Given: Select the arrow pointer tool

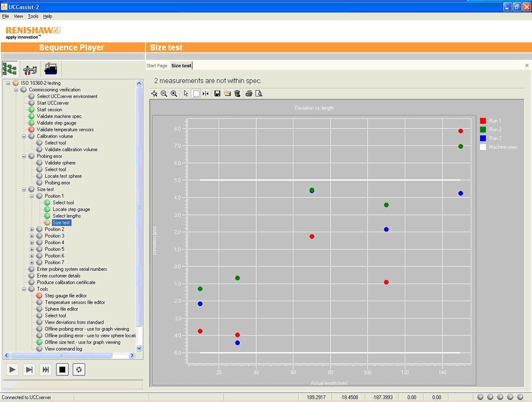Looking at the screenshot, I should pos(186,94).
